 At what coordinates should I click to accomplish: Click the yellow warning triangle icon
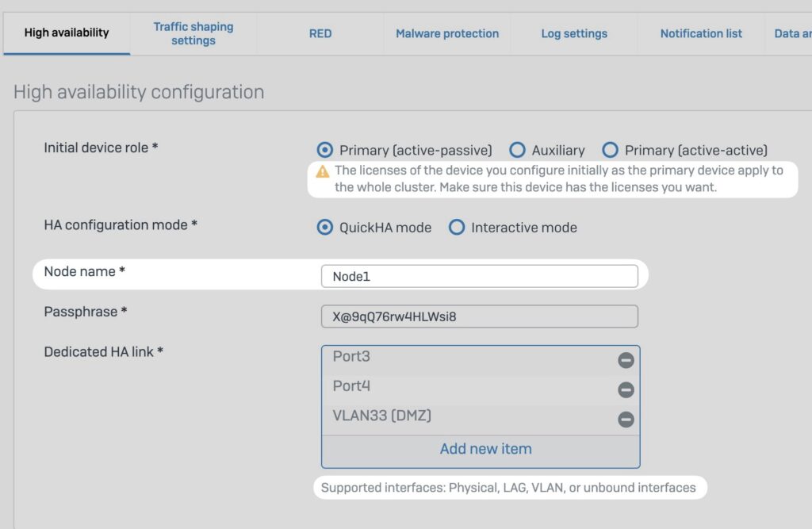click(322, 171)
